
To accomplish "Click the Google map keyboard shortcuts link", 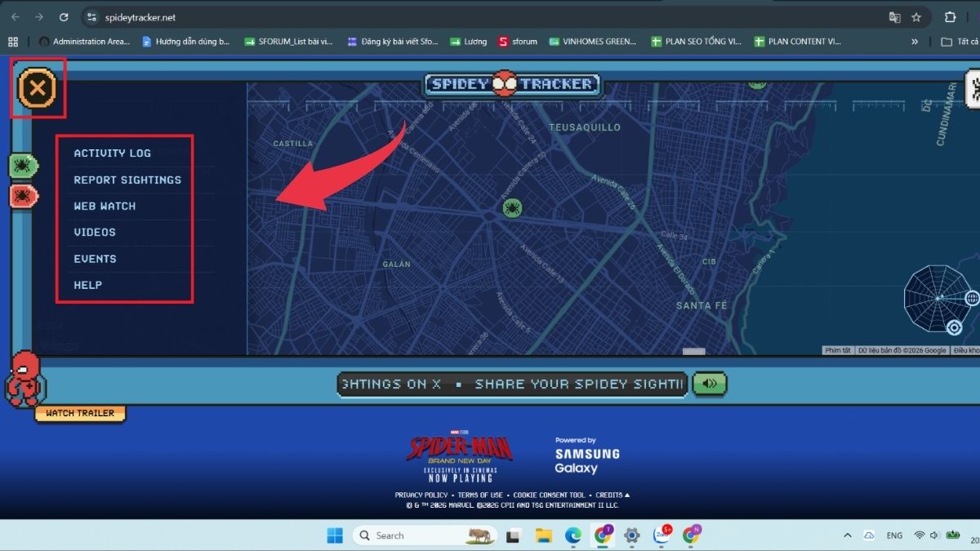I will coord(838,350).
